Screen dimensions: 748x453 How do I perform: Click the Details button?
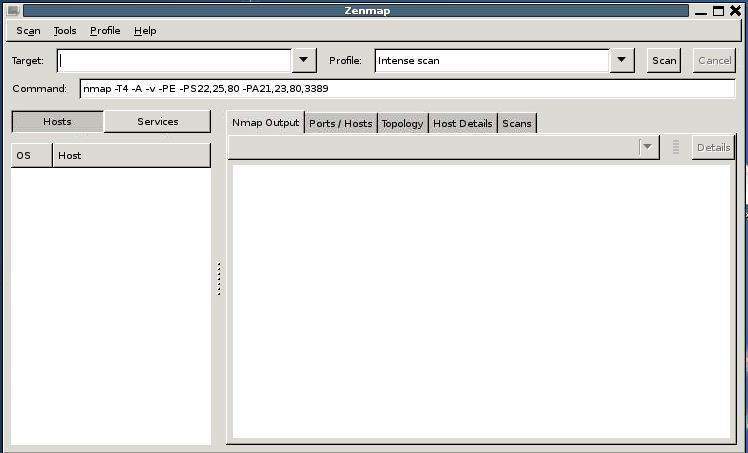713,147
